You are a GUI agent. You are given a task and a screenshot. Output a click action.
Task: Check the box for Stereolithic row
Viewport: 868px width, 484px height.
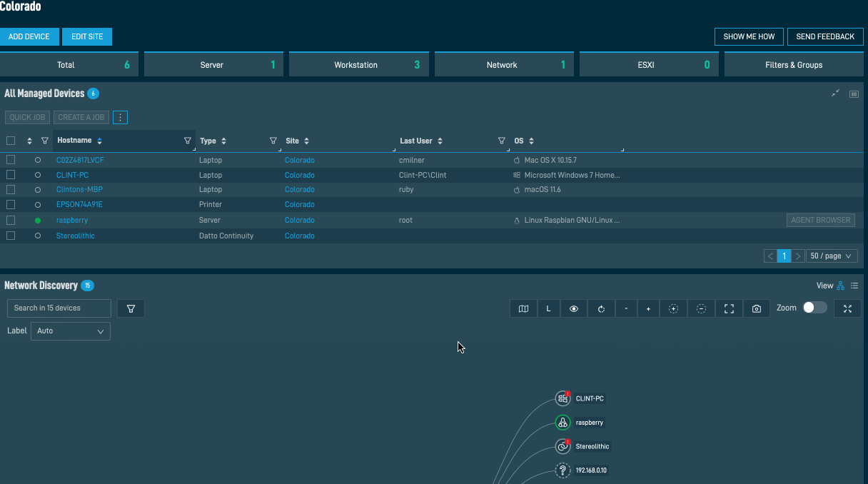11,236
